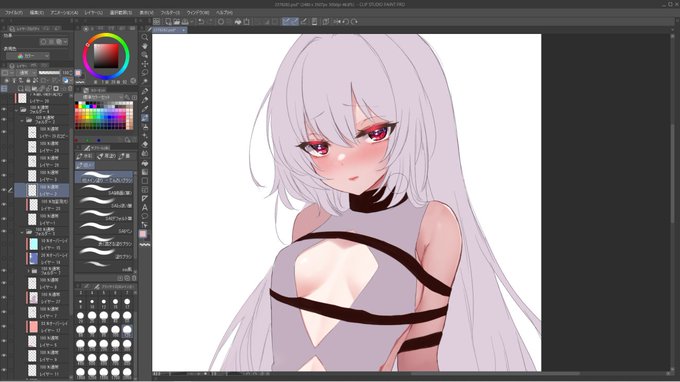Click the Rotate left icon in command bar
The height and width of the screenshot is (382, 680).
click(x=346, y=21)
